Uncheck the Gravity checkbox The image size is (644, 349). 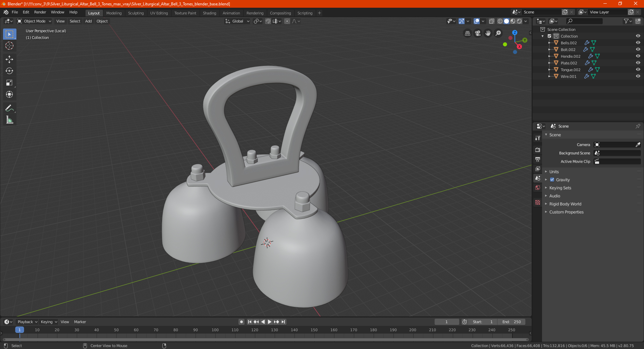click(x=552, y=180)
